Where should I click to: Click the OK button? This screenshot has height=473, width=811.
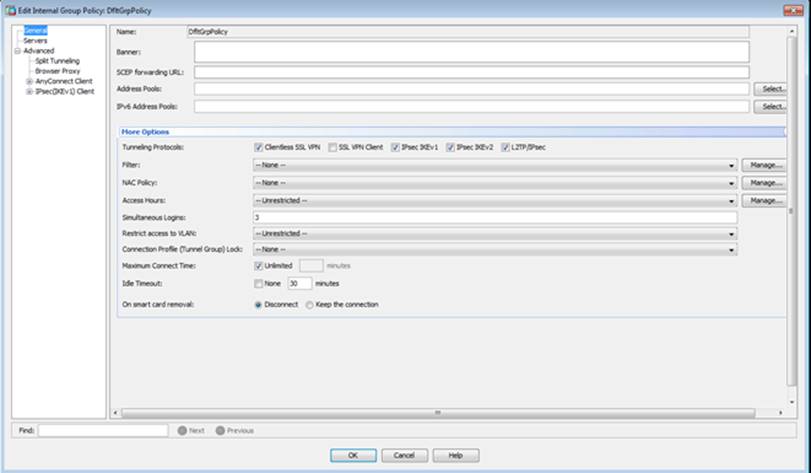point(352,454)
